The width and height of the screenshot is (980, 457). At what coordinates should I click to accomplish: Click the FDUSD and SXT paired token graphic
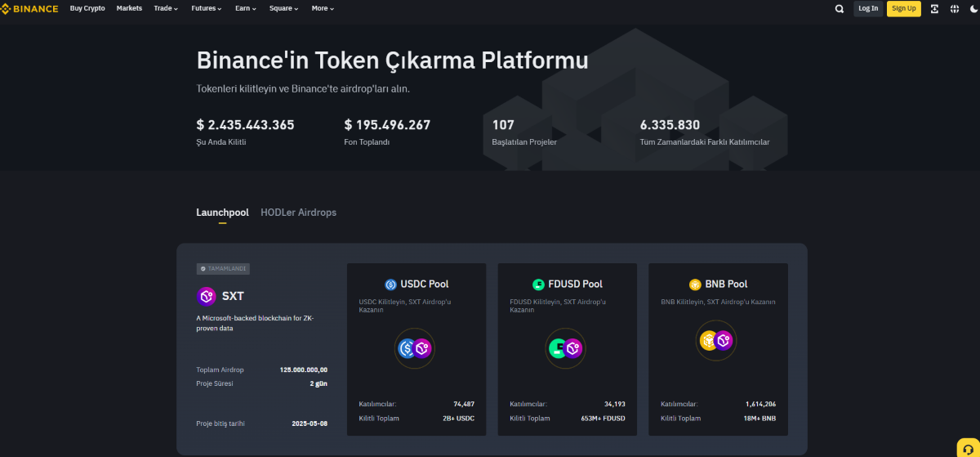(x=566, y=349)
